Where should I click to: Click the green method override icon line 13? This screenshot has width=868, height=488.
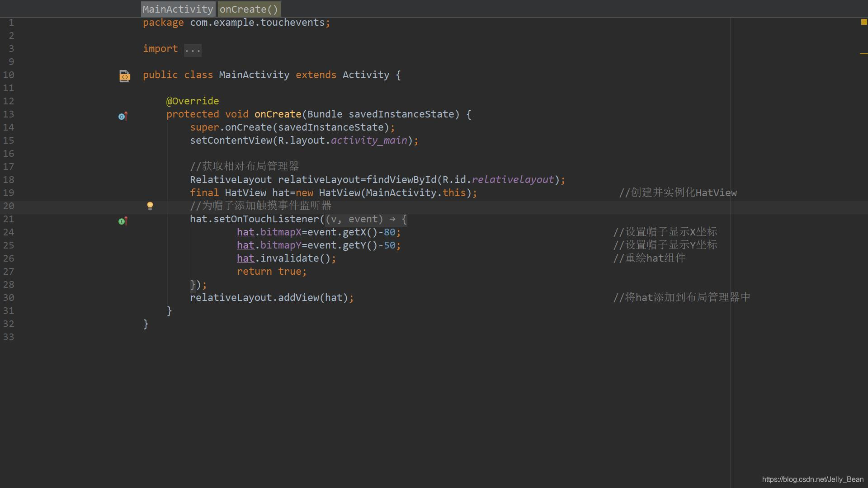[x=123, y=115]
